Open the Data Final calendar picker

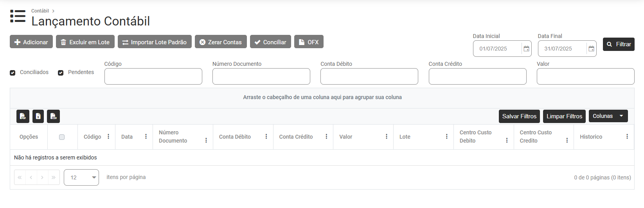pyautogui.click(x=591, y=49)
